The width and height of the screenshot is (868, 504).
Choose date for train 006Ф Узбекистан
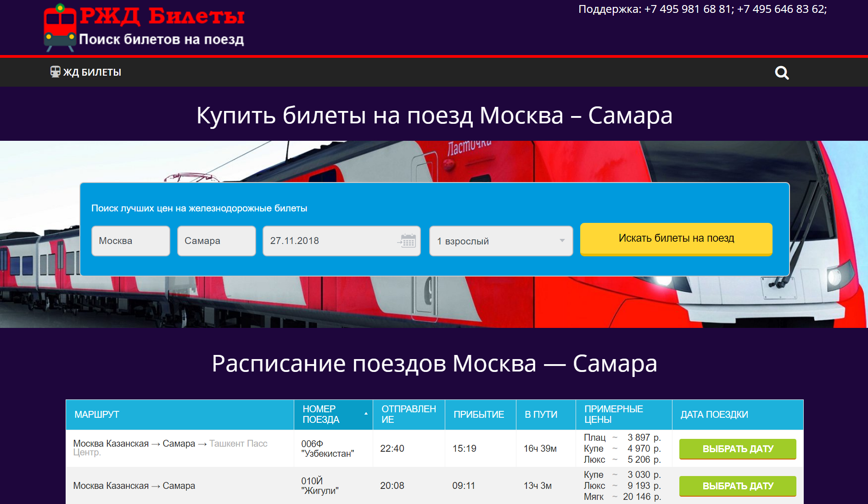point(738,449)
